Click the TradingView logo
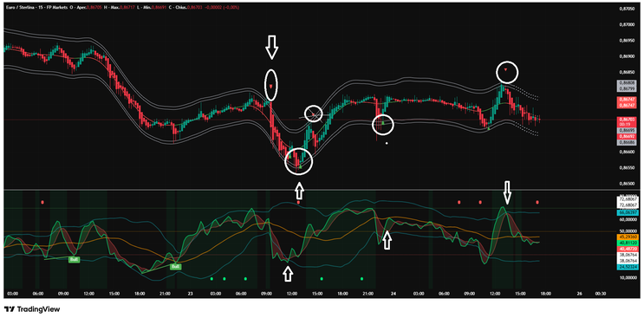This screenshot has height=318, width=644. point(32,309)
